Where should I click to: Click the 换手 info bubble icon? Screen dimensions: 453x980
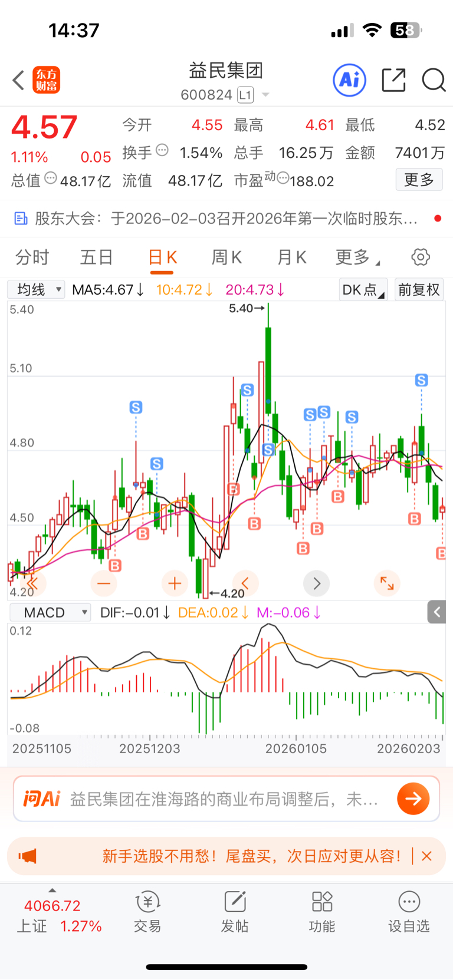pos(162,150)
